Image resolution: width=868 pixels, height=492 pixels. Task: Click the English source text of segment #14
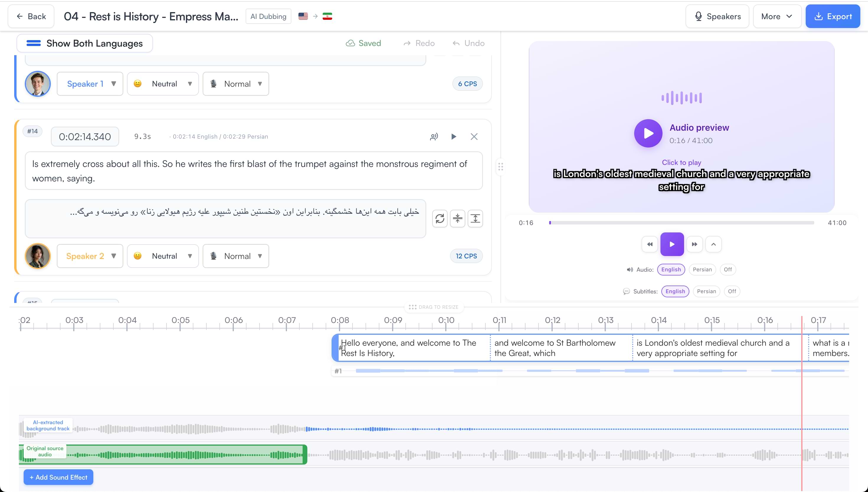254,171
